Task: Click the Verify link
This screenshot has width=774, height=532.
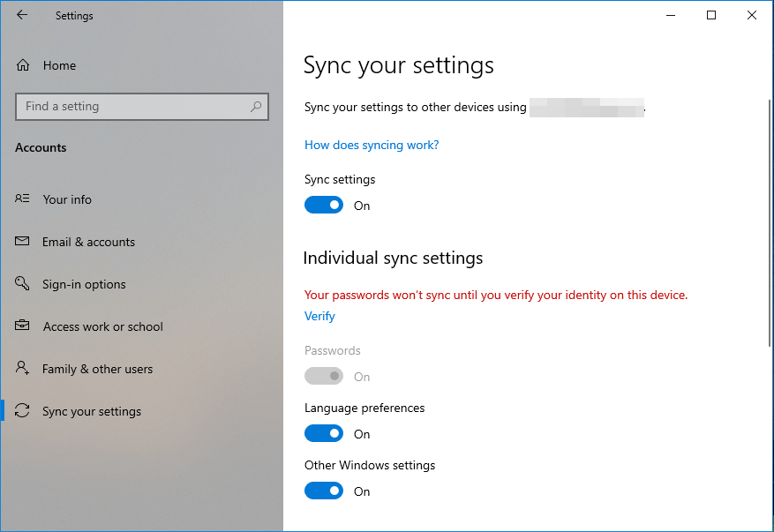Action: coord(319,316)
